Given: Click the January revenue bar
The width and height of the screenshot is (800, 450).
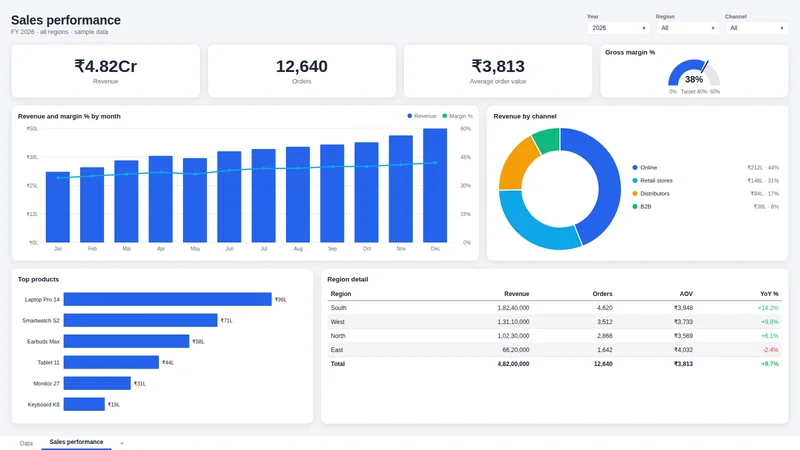Looking at the screenshot, I should (58, 207).
